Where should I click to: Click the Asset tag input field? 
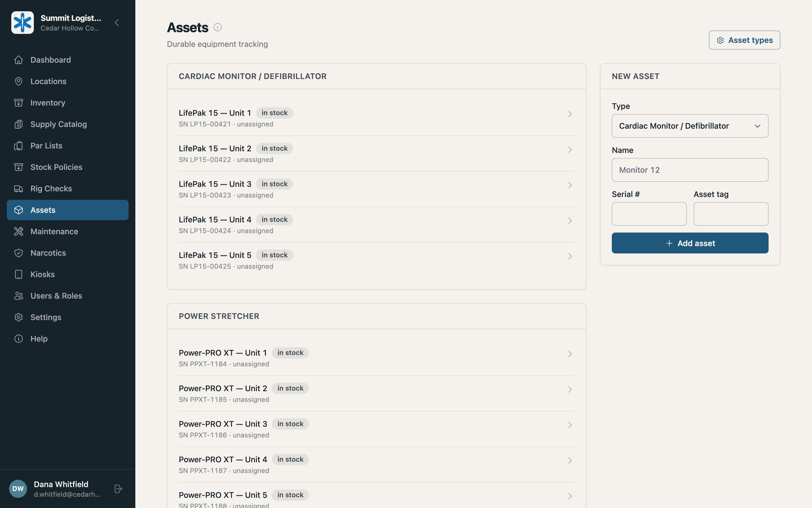(x=731, y=214)
